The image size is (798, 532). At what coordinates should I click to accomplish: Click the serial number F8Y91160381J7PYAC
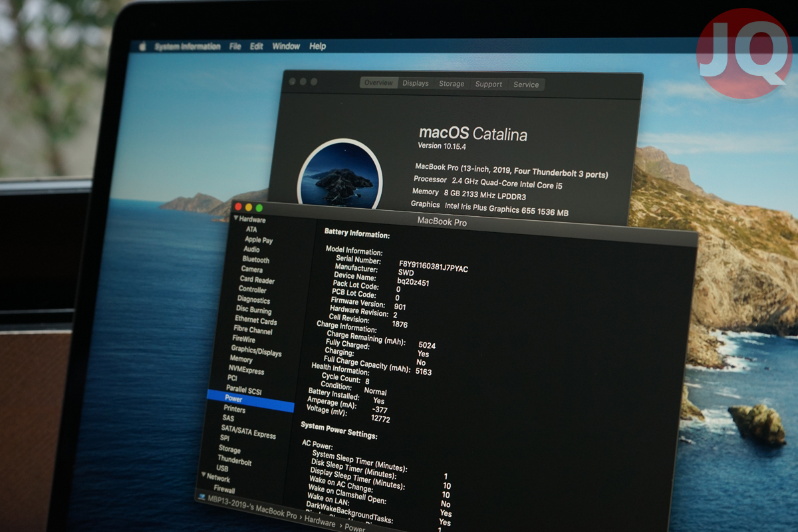[434, 266]
